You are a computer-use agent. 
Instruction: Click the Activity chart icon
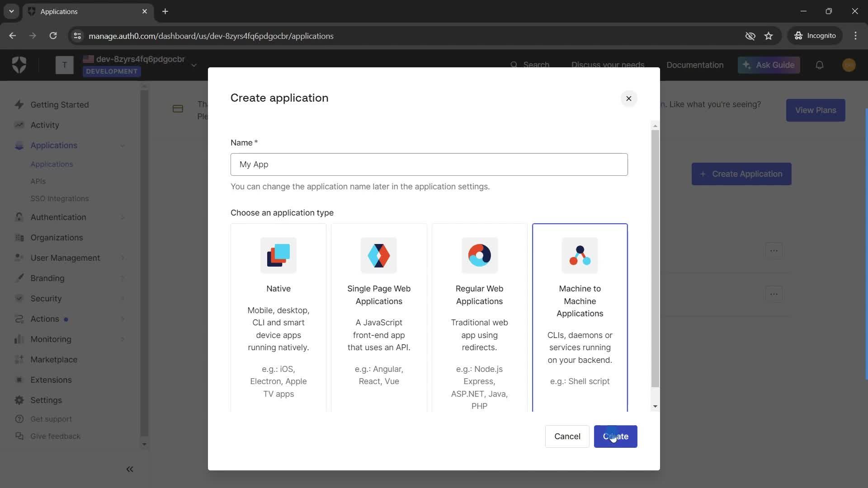point(19,125)
